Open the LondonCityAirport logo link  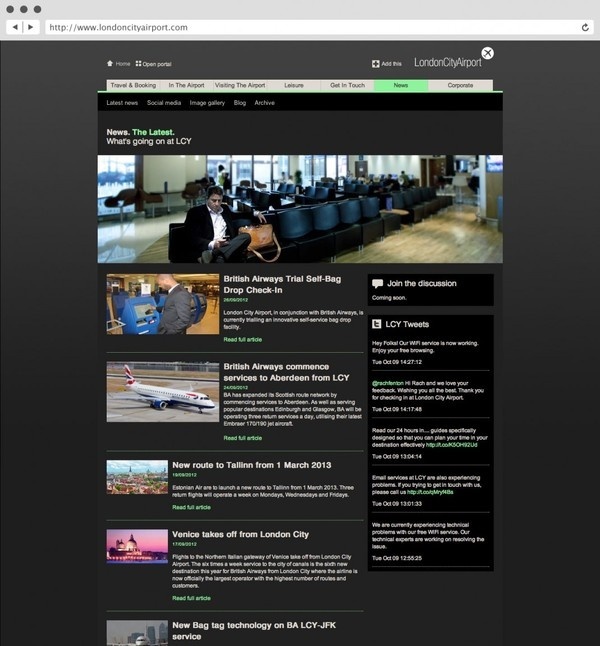pos(448,63)
